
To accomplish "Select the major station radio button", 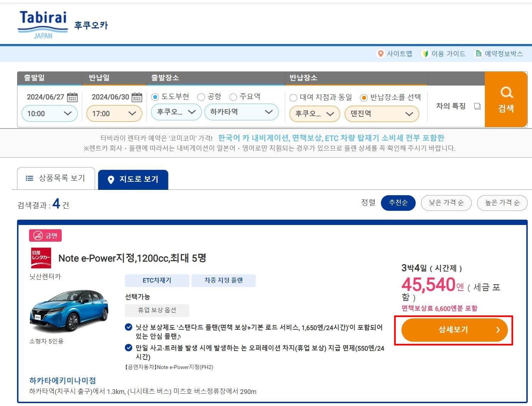I will click(233, 97).
